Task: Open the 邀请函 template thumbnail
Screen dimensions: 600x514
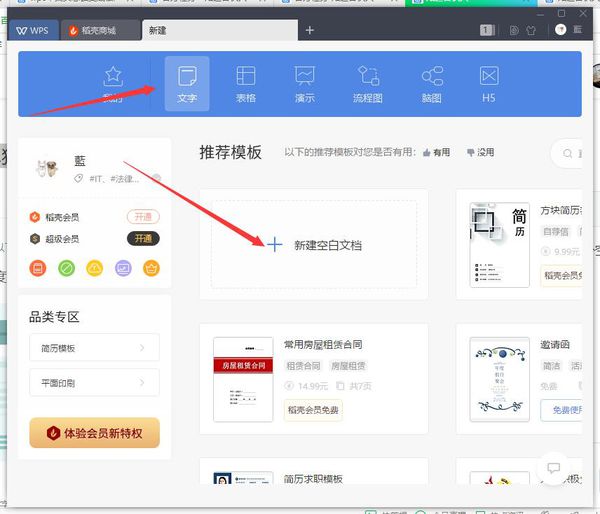Action: 499,379
